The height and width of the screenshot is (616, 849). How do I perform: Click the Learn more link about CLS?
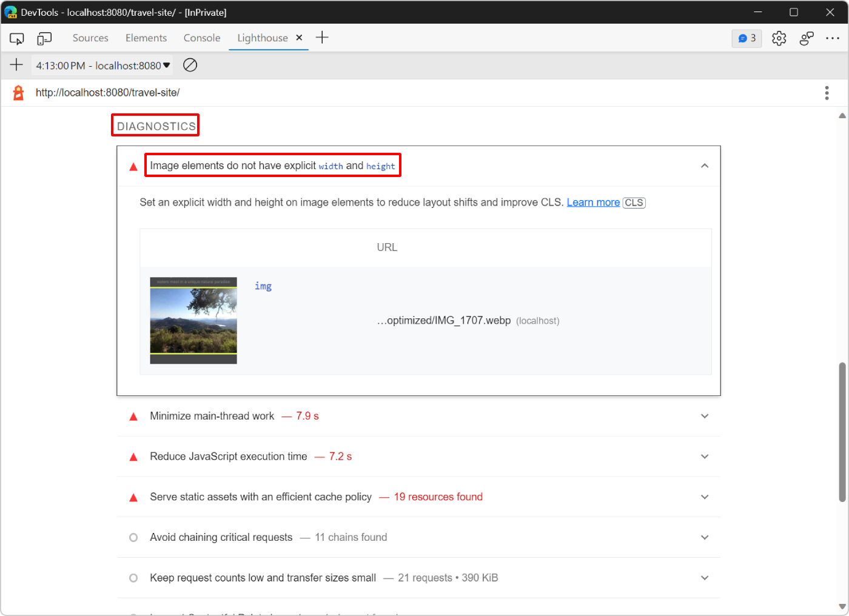(x=593, y=202)
